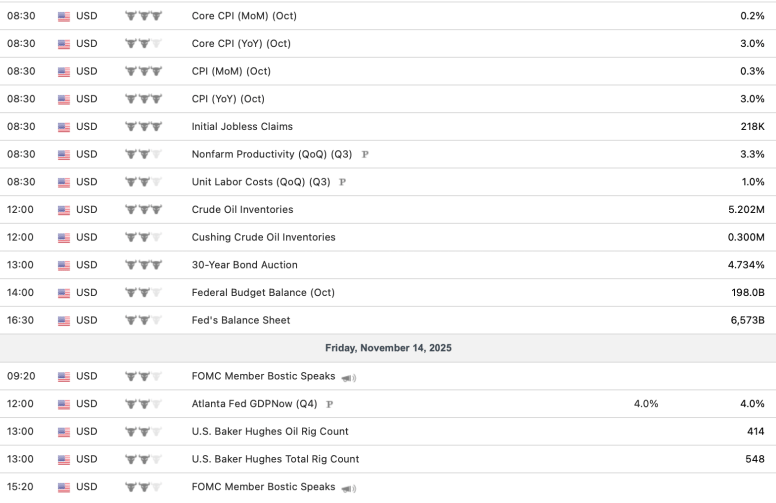
Task: Click the bull importance icons for Crude Oil Inventories
Action: (143, 210)
